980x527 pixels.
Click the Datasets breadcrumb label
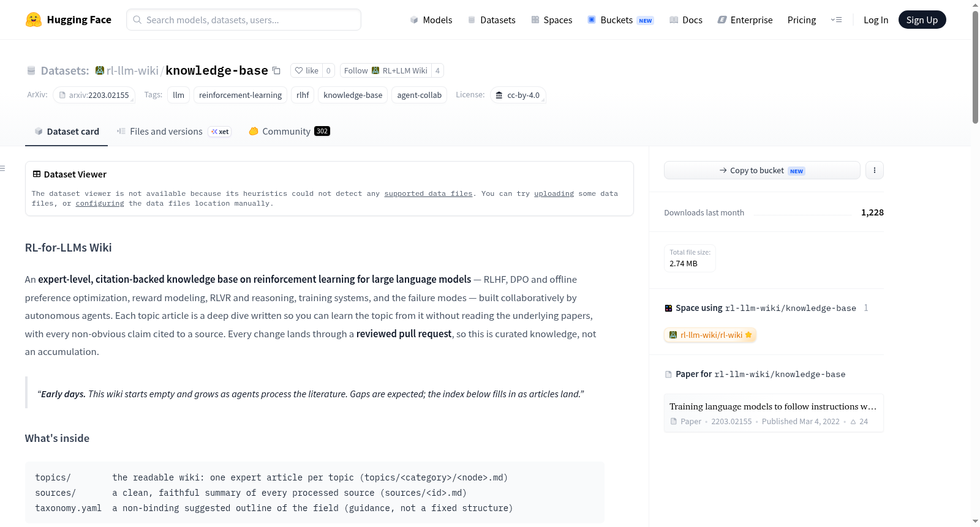pos(65,70)
